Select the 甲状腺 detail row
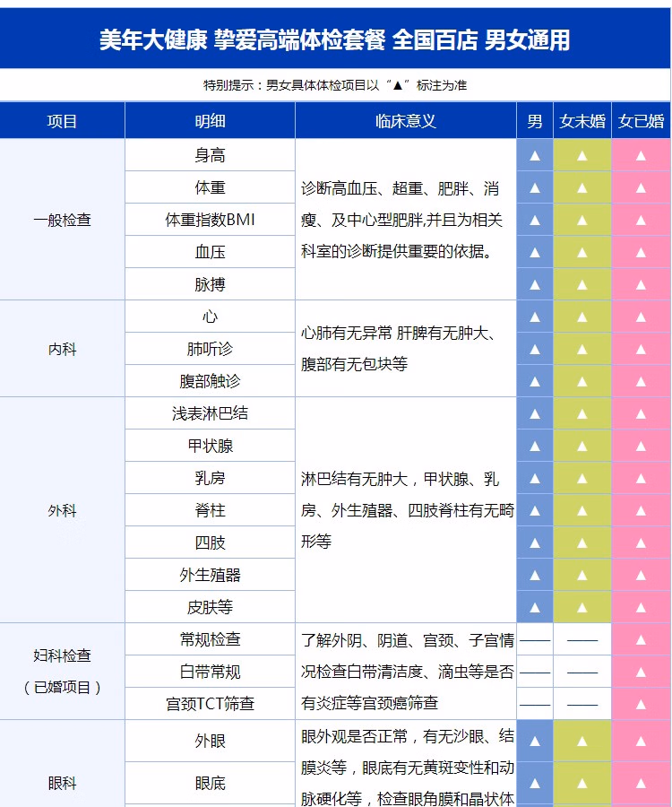Screen dimensions: 672x807 pyautogui.click(x=210, y=446)
